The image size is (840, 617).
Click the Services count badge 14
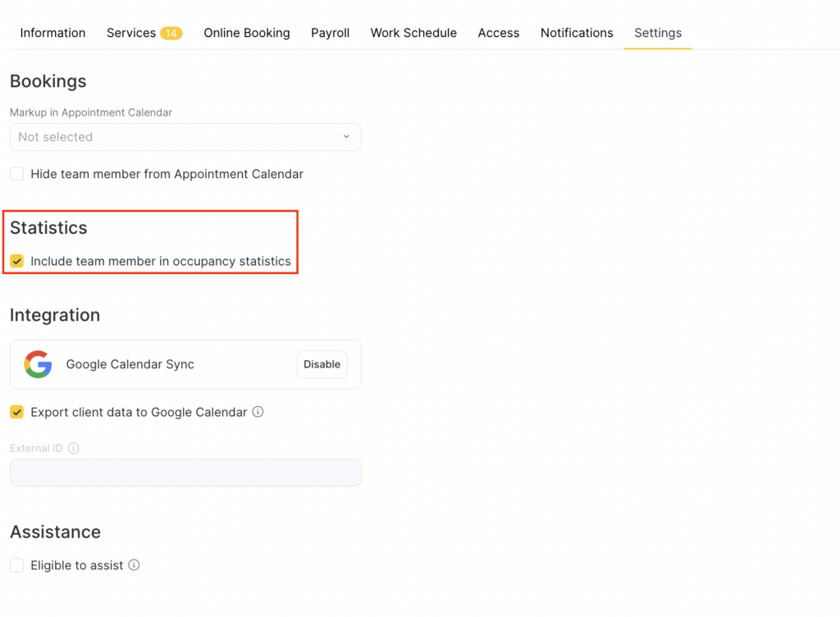pyautogui.click(x=171, y=34)
